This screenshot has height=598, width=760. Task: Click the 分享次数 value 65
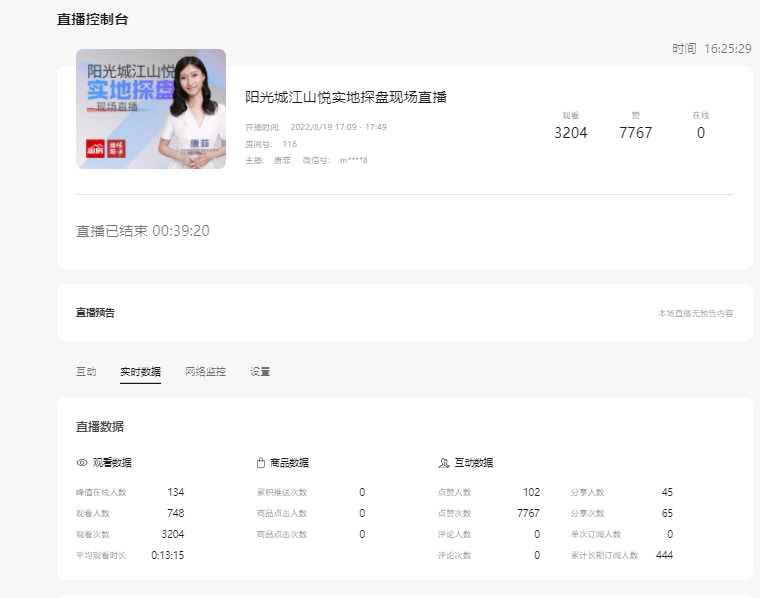(667, 513)
